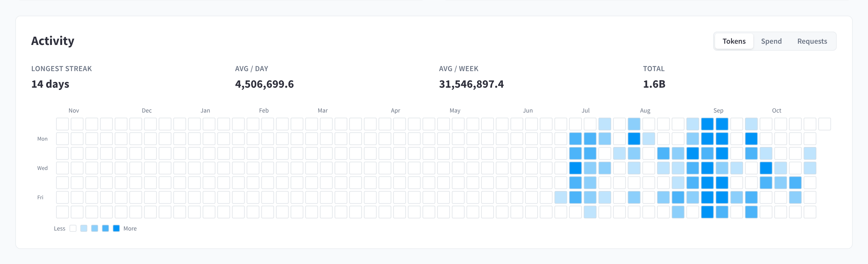Click the Aug month label
The width and height of the screenshot is (868, 264).
point(645,111)
